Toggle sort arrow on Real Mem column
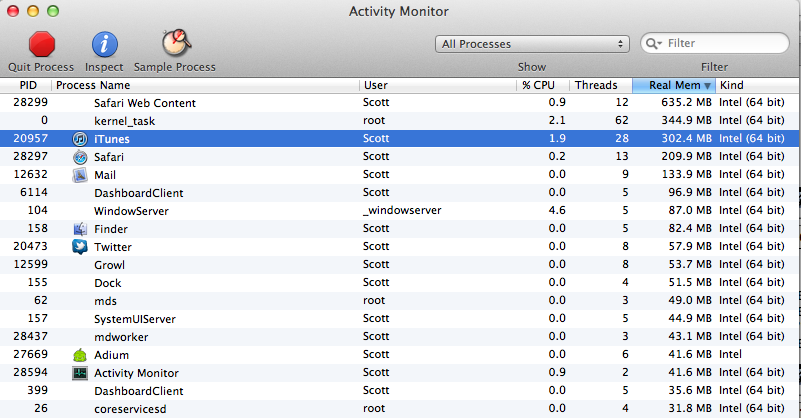The image size is (801, 418). pyautogui.click(x=708, y=85)
